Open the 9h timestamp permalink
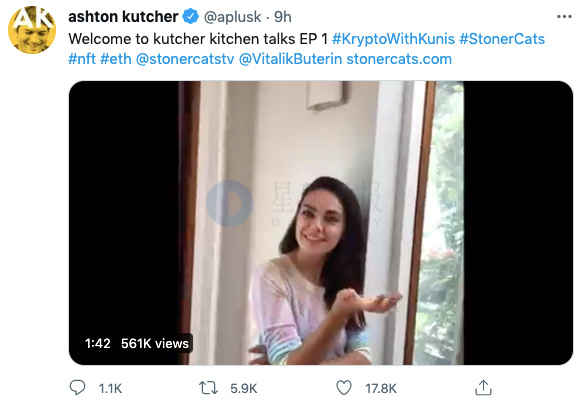The width and height of the screenshot is (588, 407). 283,17
